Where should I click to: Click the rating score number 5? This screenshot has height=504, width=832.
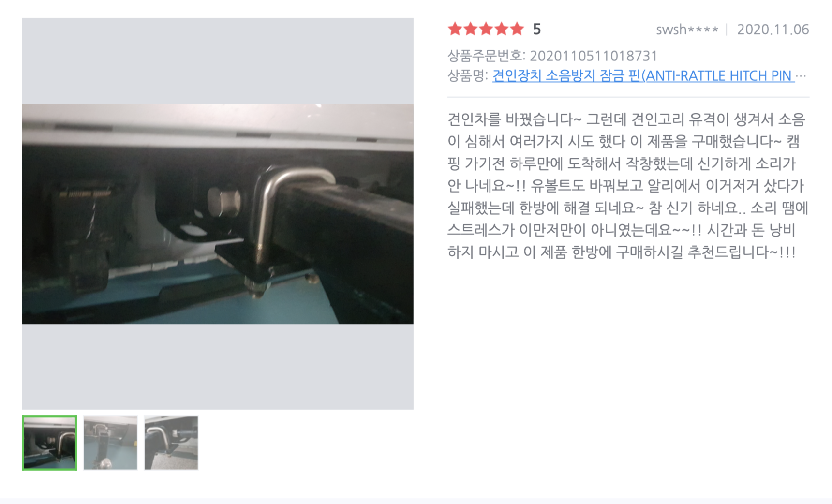(537, 30)
